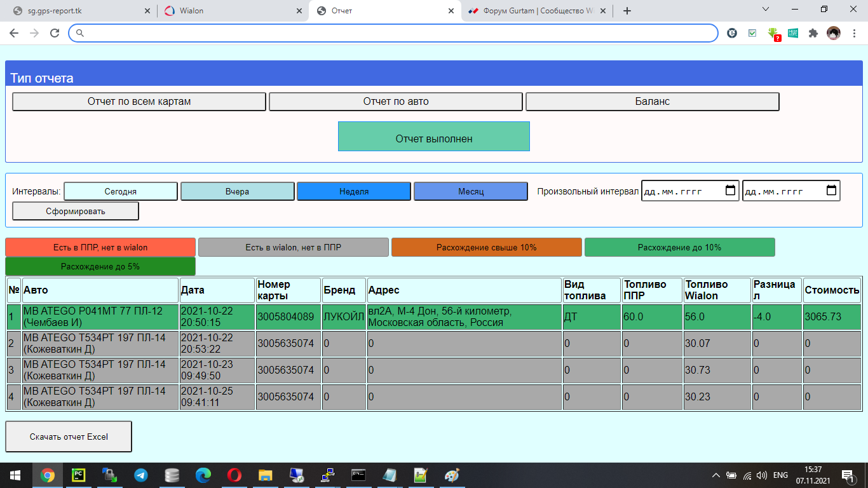Expand the Chrome tab search chevron

(765, 10)
